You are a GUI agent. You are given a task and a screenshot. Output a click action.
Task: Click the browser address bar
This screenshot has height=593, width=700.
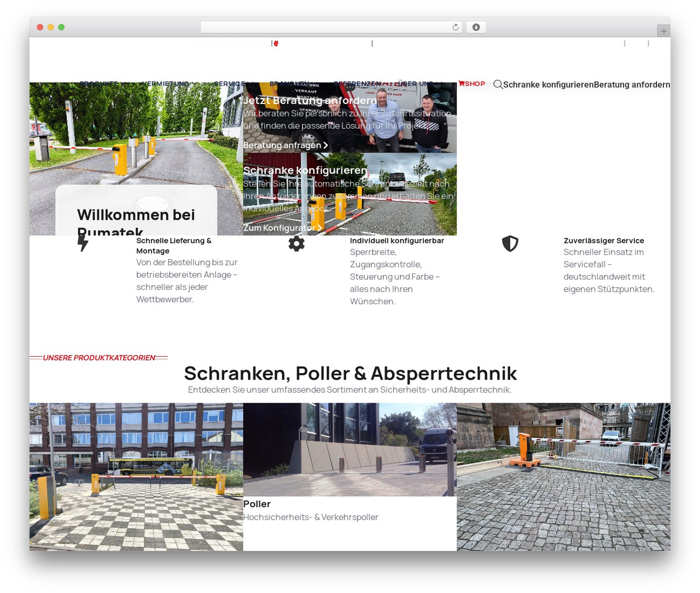[x=331, y=27]
